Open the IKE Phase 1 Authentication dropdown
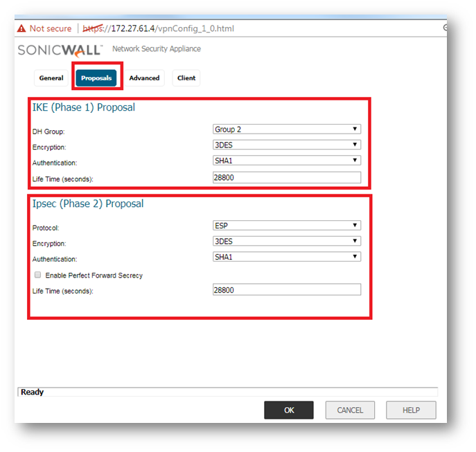The height and width of the screenshot is (452, 476). coord(286,161)
